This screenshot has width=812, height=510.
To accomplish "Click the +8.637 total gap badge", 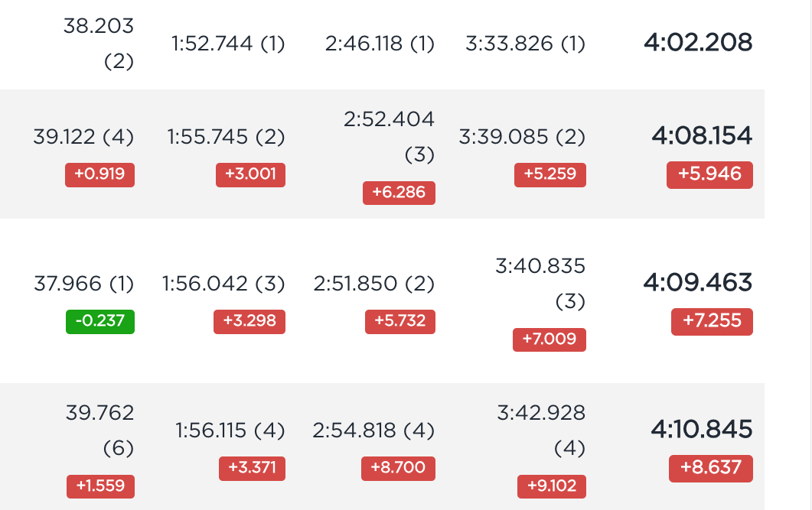I will click(x=710, y=468).
